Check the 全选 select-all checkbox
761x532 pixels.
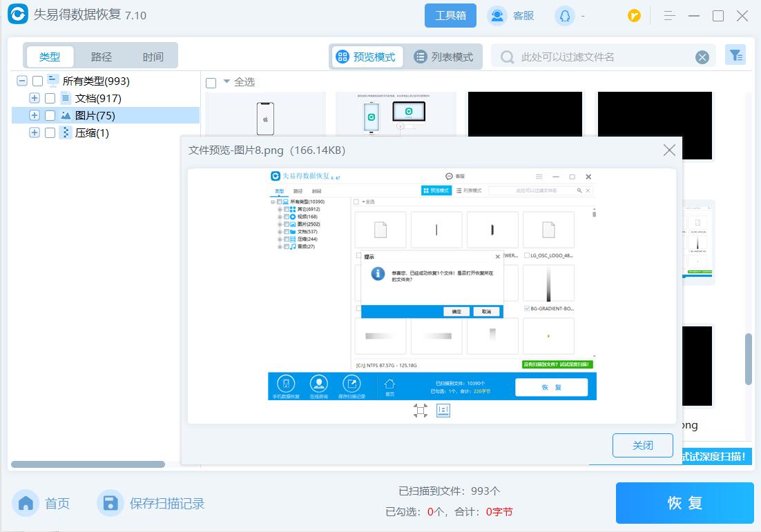pos(211,81)
